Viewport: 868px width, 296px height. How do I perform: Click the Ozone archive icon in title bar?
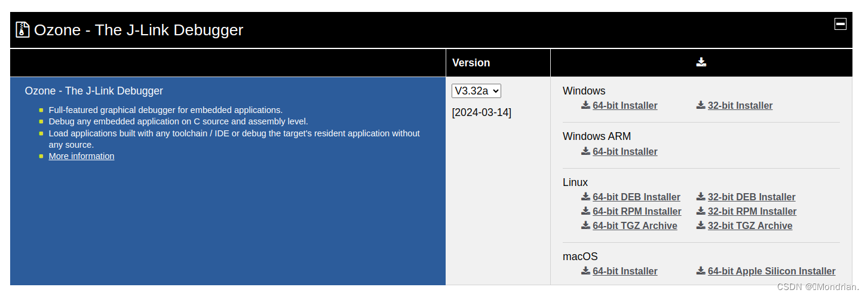pos(23,30)
